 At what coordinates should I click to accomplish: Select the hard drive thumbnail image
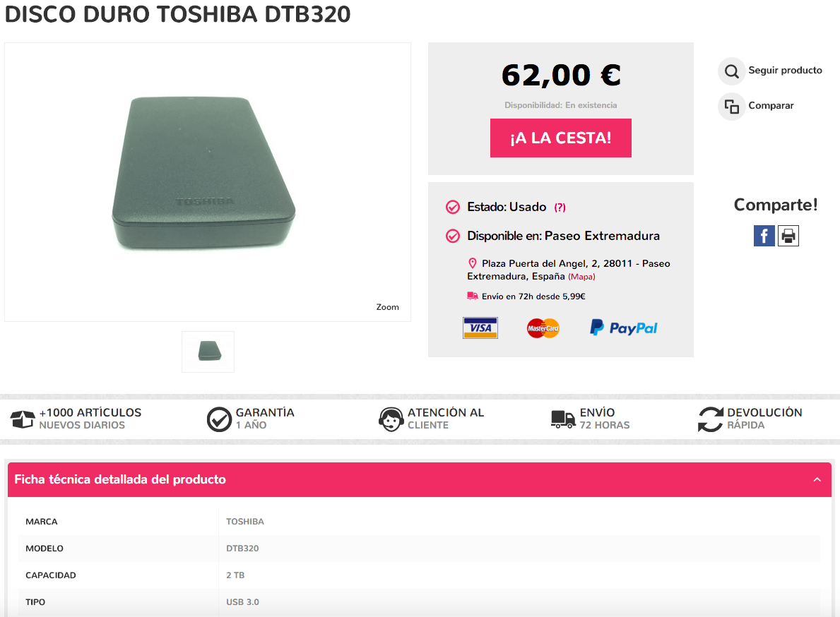[208, 351]
